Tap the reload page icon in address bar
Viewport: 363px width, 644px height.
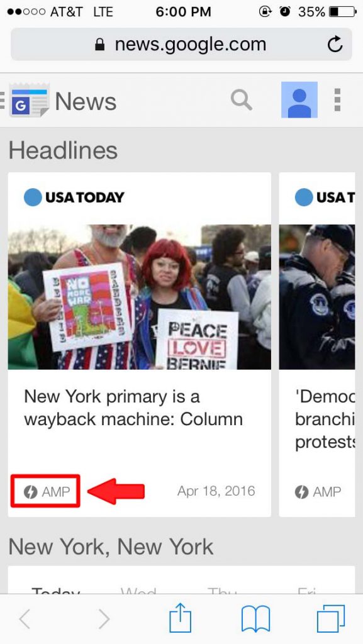tap(335, 45)
